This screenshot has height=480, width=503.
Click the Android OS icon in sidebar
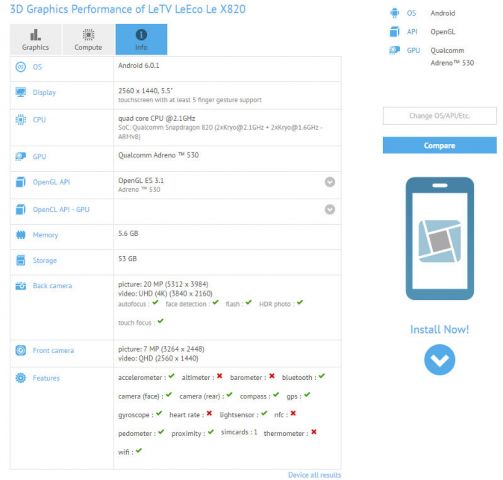click(x=395, y=13)
